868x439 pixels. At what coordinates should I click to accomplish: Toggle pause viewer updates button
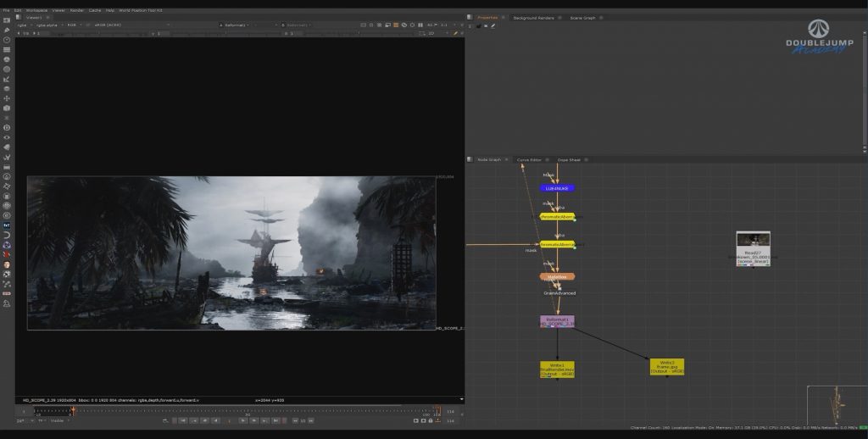420,25
